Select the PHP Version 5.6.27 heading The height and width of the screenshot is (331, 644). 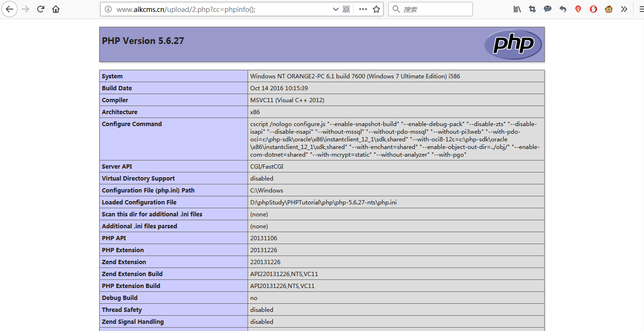coord(143,41)
